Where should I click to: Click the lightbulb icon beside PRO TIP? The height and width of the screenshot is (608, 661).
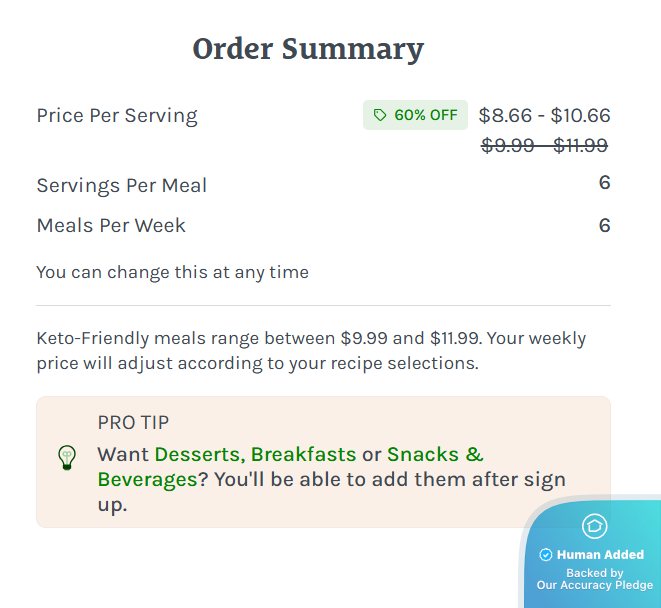[67, 458]
